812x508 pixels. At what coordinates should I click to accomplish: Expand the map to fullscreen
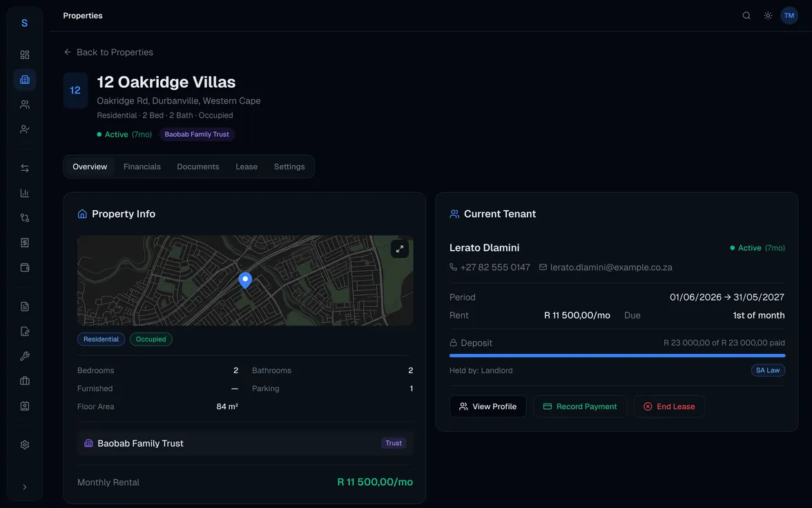point(400,249)
